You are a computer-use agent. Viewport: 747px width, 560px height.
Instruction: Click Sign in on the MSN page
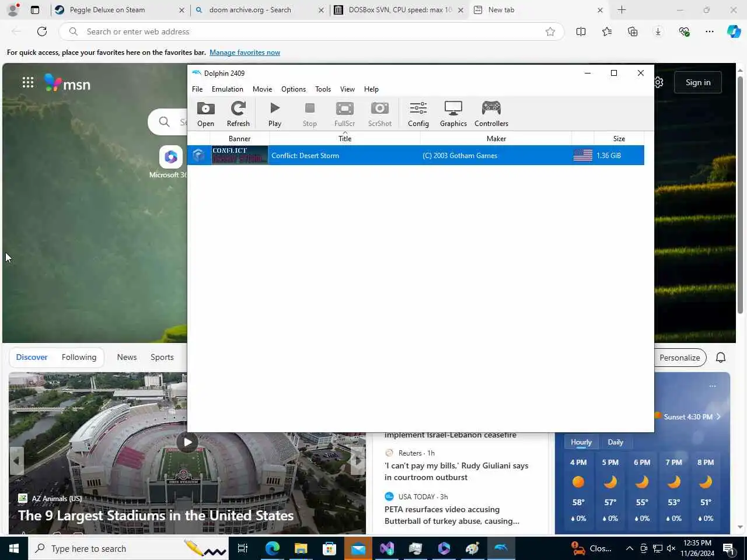(x=698, y=82)
